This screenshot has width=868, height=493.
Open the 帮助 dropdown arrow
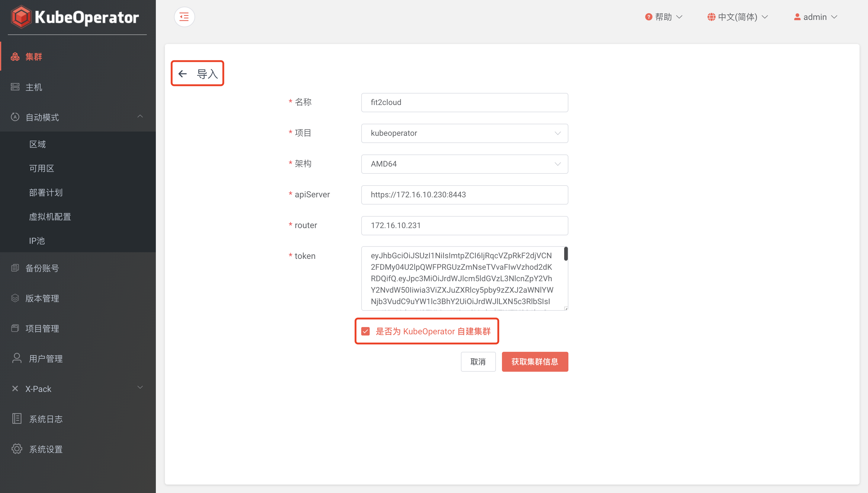679,17
